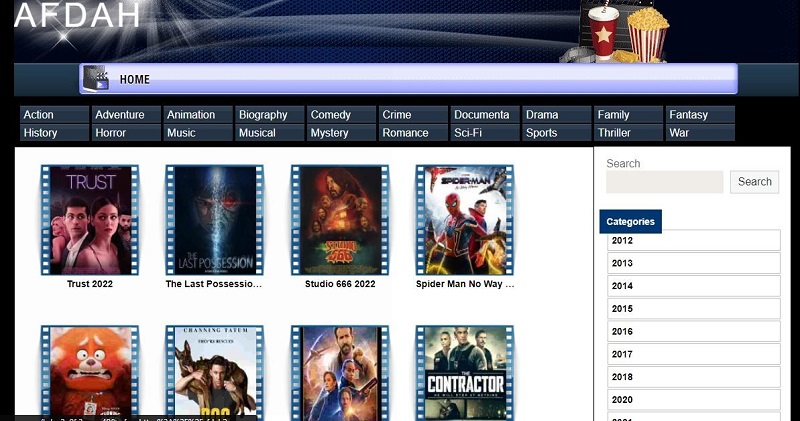Go to the History genre
Image resolution: width=800 pixels, height=421 pixels.
(x=54, y=133)
